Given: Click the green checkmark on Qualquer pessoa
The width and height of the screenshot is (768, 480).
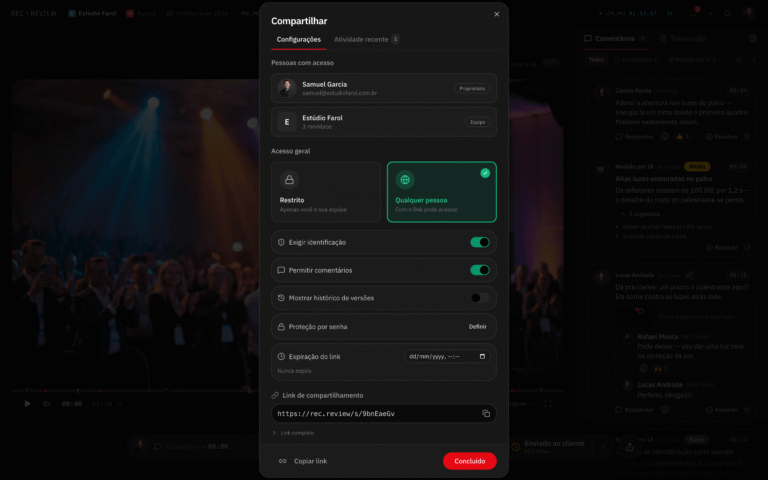Looking at the screenshot, I should [485, 173].
